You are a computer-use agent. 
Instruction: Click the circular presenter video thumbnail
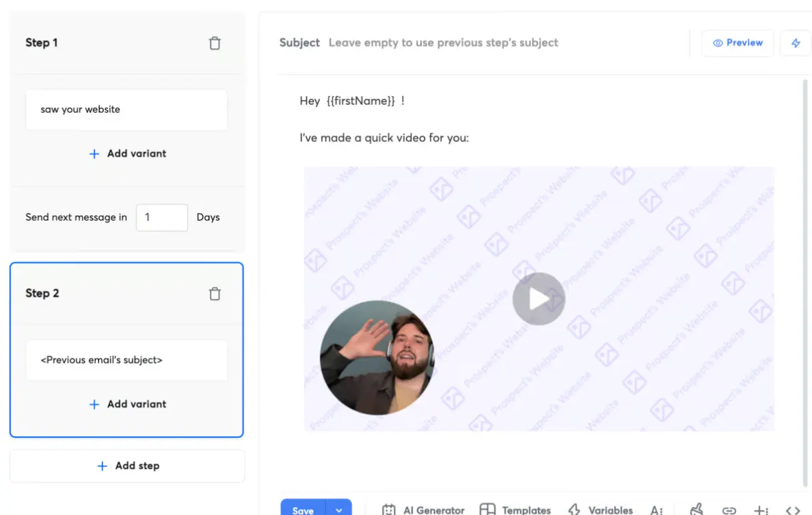(x=377, y=358)
